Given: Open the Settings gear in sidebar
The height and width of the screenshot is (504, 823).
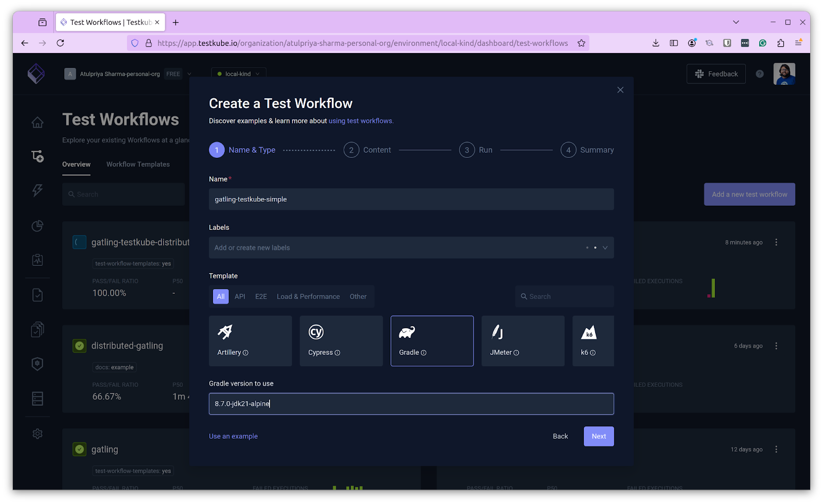Looking at the screenshot, I should pyautogui.click(x=38, y=434).
